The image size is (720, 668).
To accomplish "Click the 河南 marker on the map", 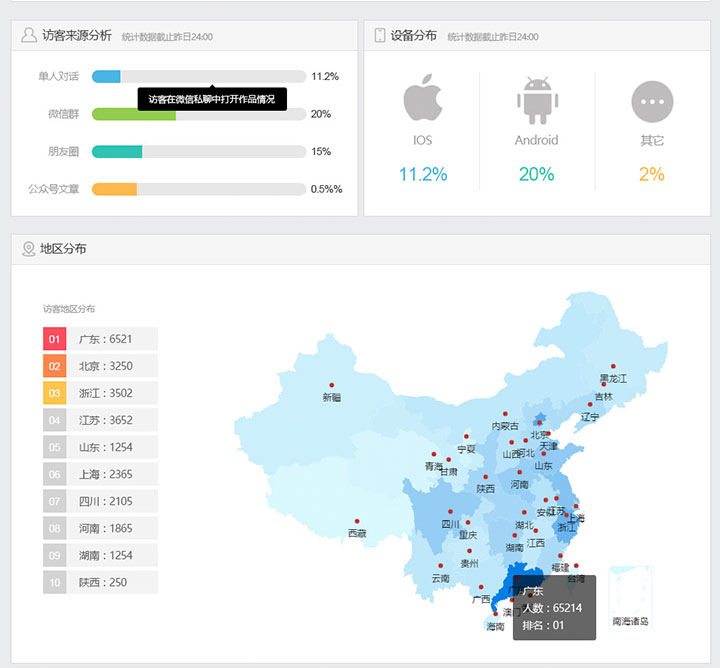I will [519, 472].
